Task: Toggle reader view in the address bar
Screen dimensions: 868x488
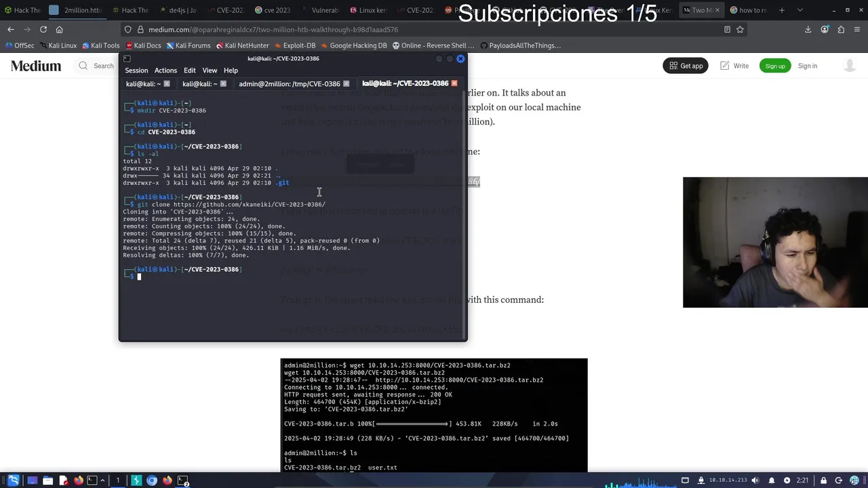Action: (x=727, y=29)
